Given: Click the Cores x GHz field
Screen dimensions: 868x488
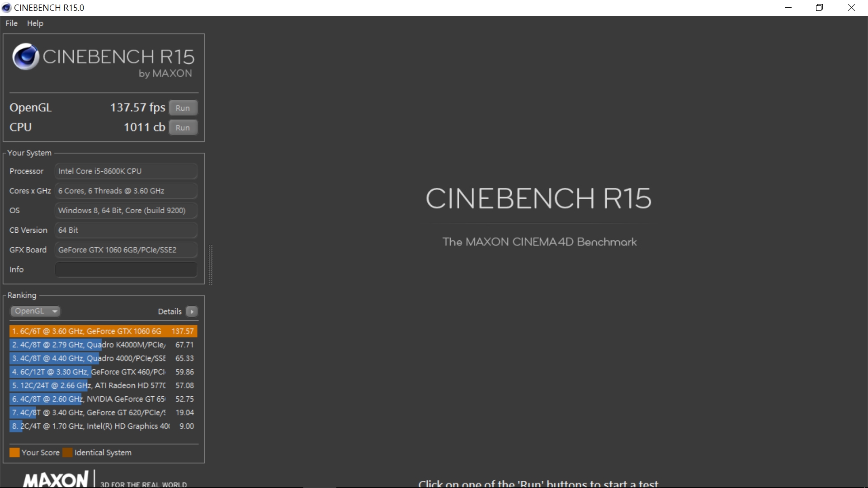Looking at the screenshot, I should coord(126,191).
